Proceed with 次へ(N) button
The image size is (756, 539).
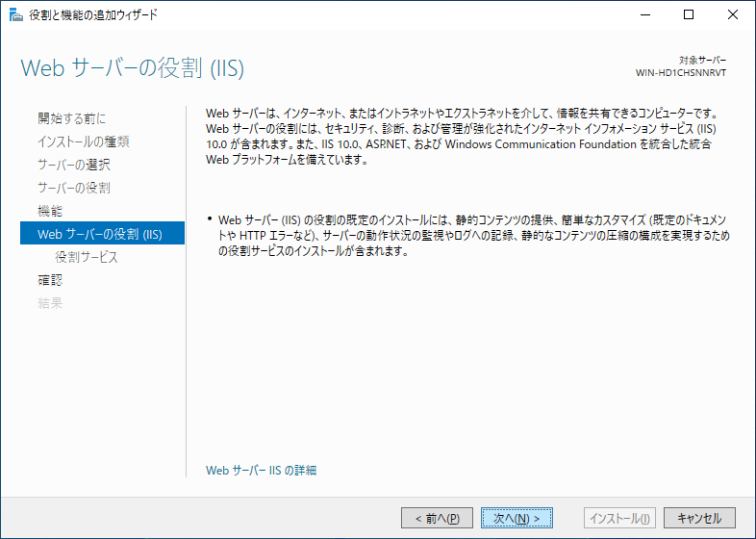[517, 518]
